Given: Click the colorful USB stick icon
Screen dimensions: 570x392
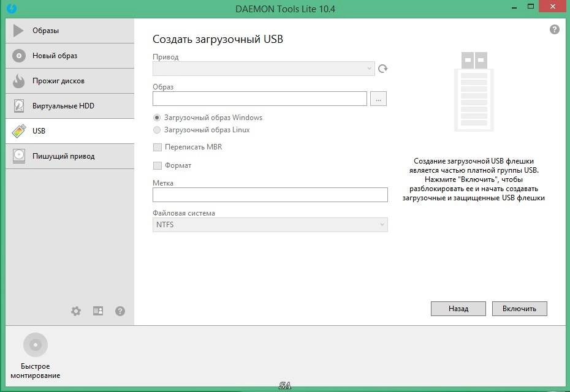Looking at the screenshot, I should click(x=18, y=131).
